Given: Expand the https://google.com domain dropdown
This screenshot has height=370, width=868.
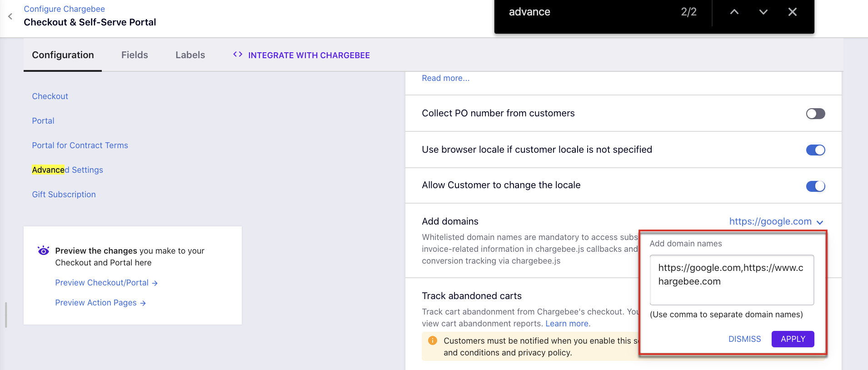Looking at the screenshot, I should (x=776, y=221).
